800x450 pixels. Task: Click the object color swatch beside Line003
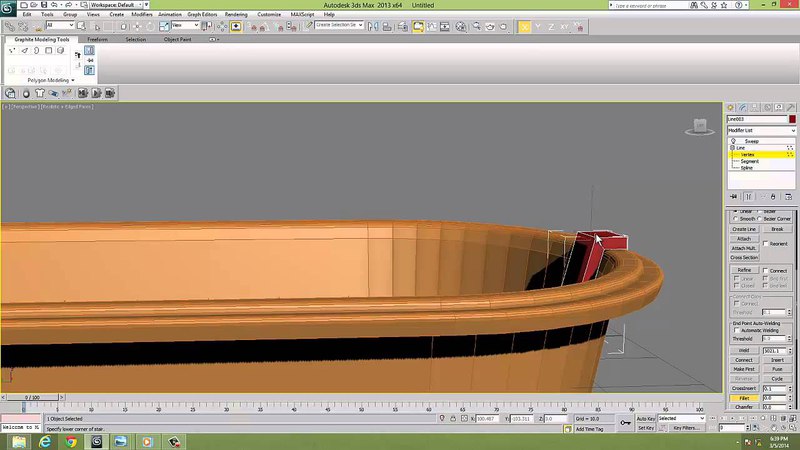point(792,119)
